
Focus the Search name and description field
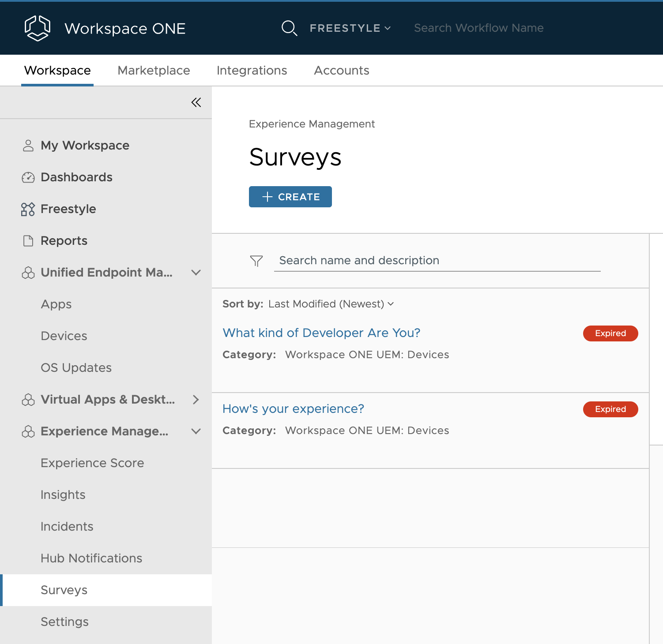coord(437,261)
